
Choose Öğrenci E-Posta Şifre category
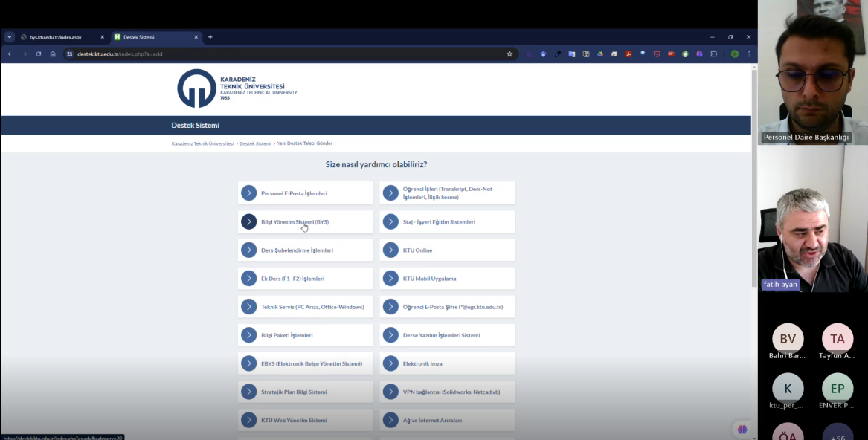point(447,307)
